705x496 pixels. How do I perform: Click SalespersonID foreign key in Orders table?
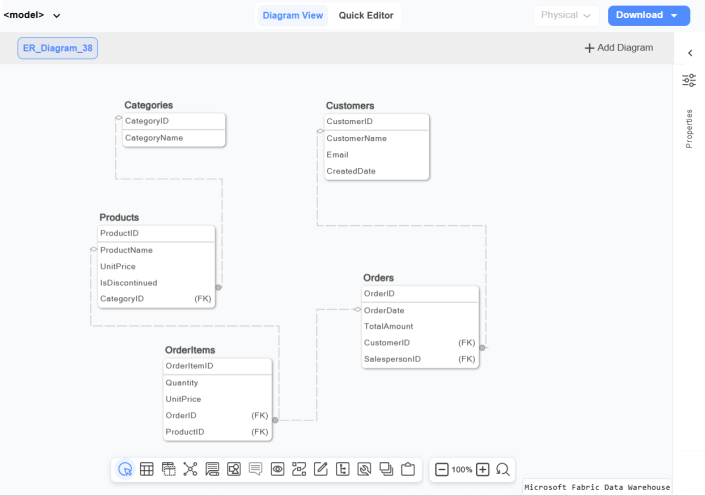click(x=420, y=359)
